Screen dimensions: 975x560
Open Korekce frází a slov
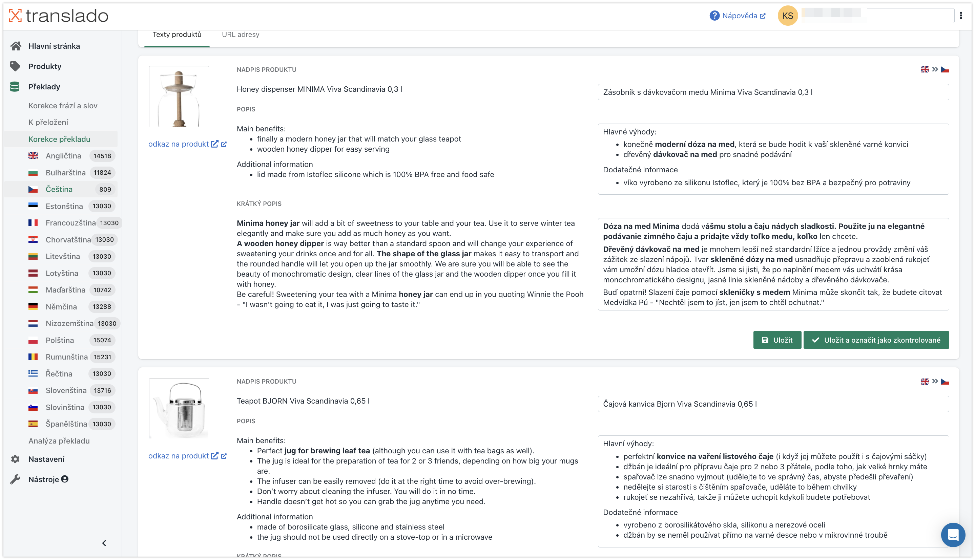(x=63, y=106)
